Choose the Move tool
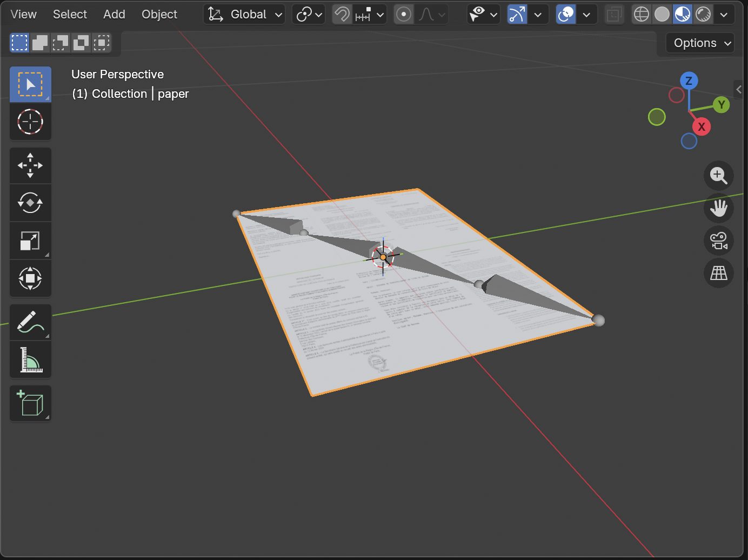This screenshot has width=748, height=560. click(30, 165)
